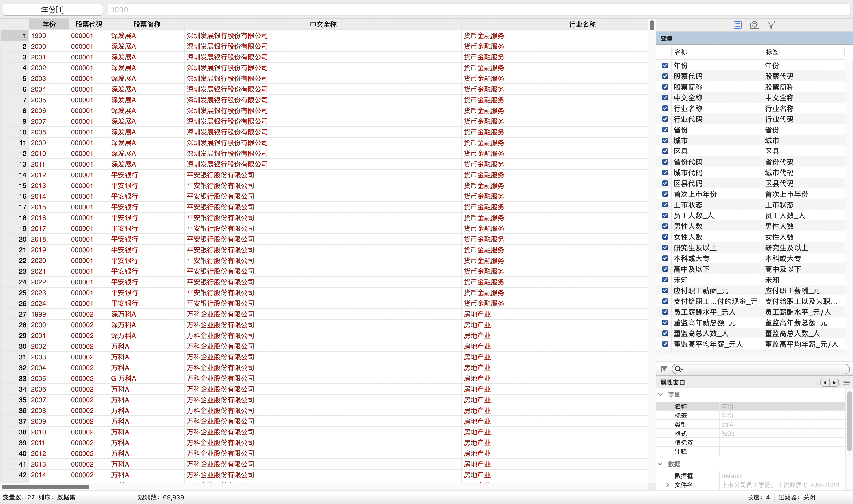853x504 pixels.
Task: Collapse the 变量 properties section
Action: coord(660,395)
